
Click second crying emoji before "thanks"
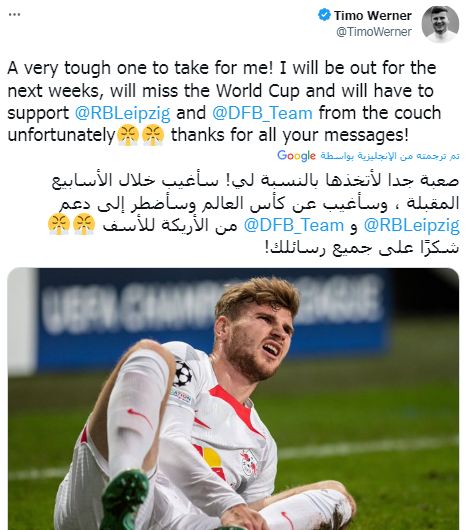(153, 135)
